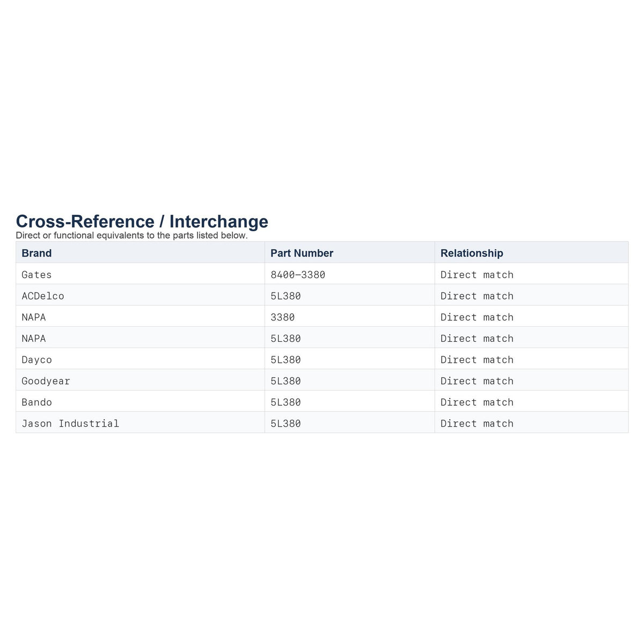
Task: Click the Brand column header
Action: click(x=140, y=253)
